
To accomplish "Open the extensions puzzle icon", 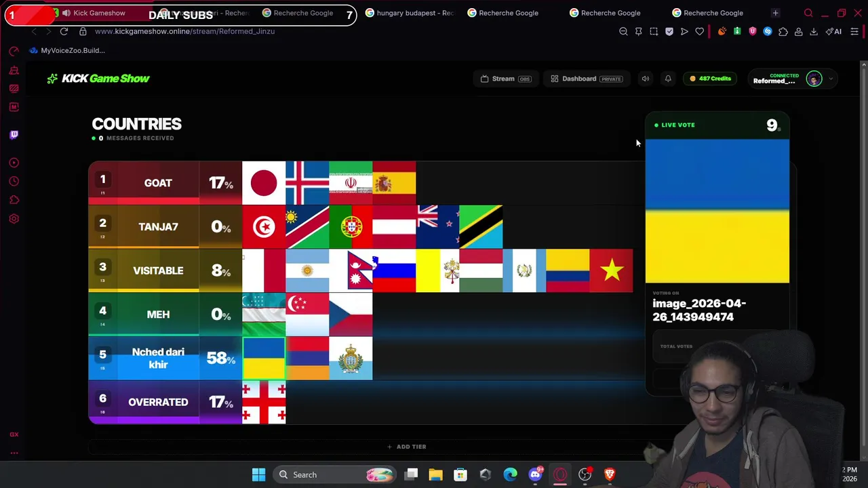I will tap(783, 31).
